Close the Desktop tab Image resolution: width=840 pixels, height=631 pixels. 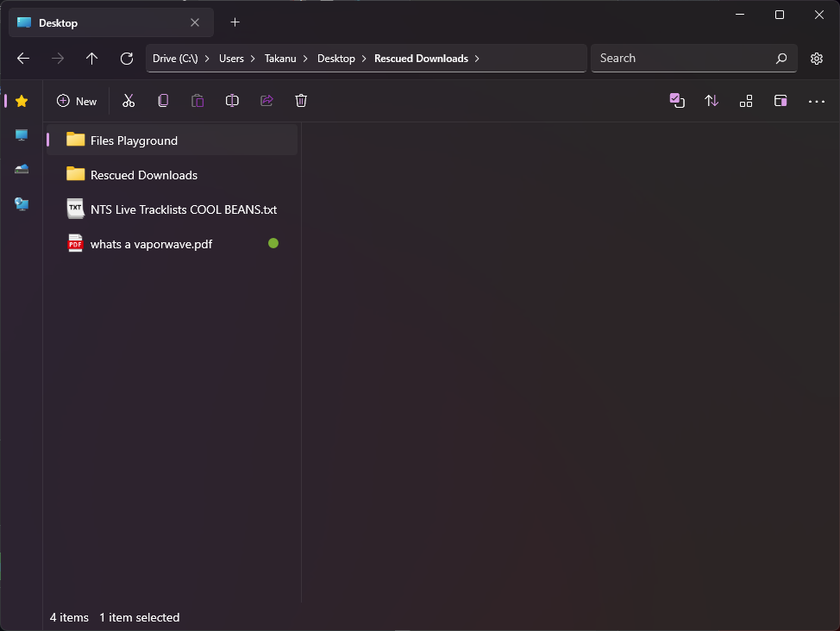click(195, 22)
